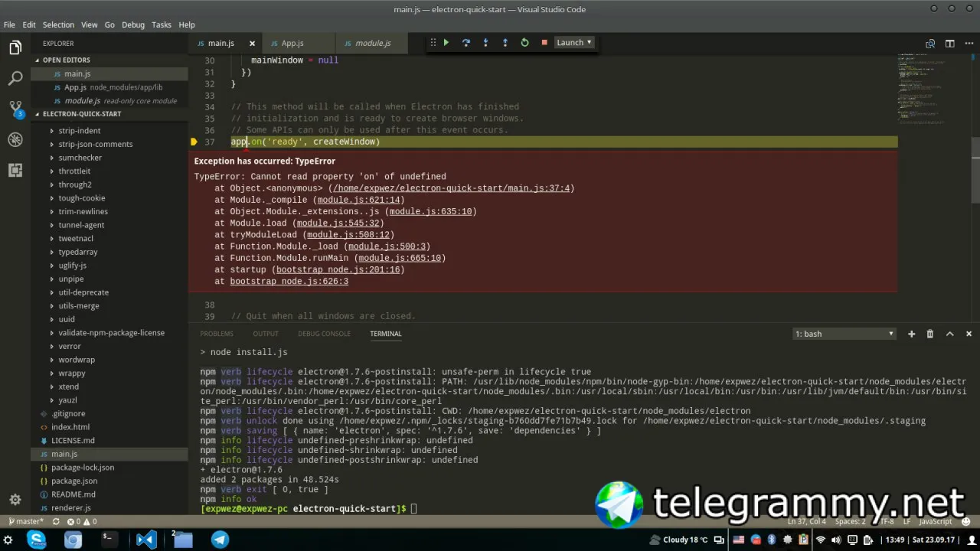This screenshot has height=551, width=980.
Task: Open the file manager from the taskbar
Action: 182,540
